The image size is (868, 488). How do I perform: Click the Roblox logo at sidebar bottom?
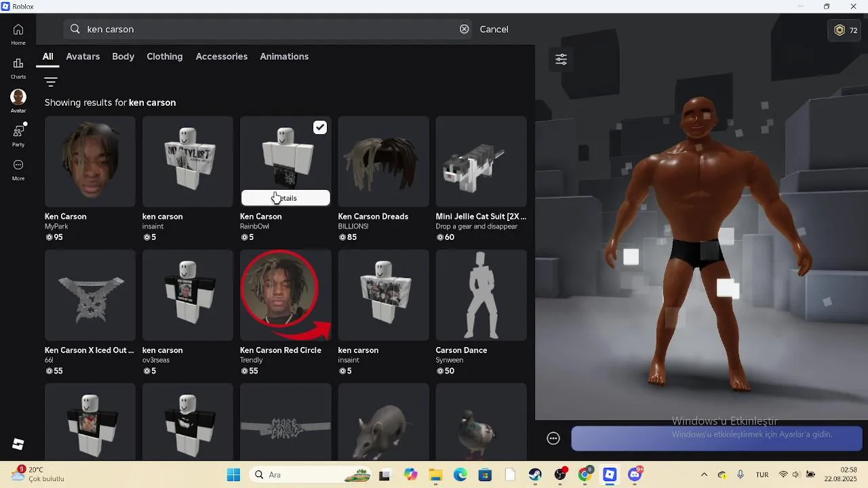(18, 444)
